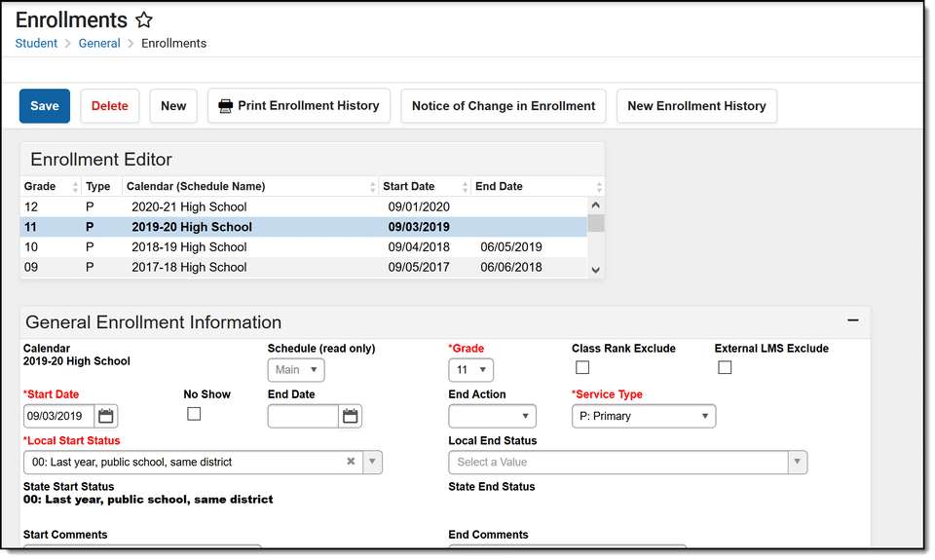Clear Local Start Status value with X
The image size is (935, 560).
[351, 462]
